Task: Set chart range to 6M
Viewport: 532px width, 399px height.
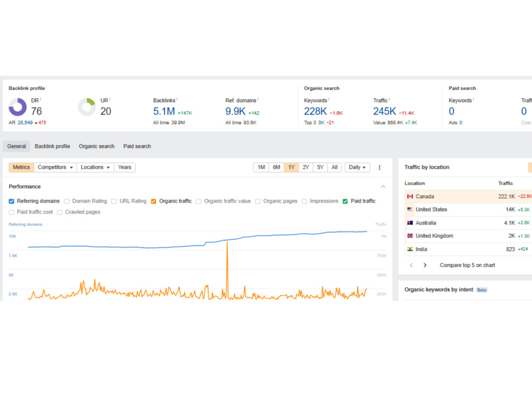Action: [x=277, y=167]
